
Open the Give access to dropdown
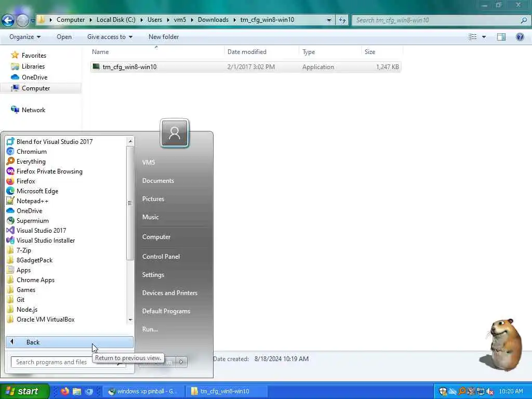pyautogui.click(x=110, y=37)
